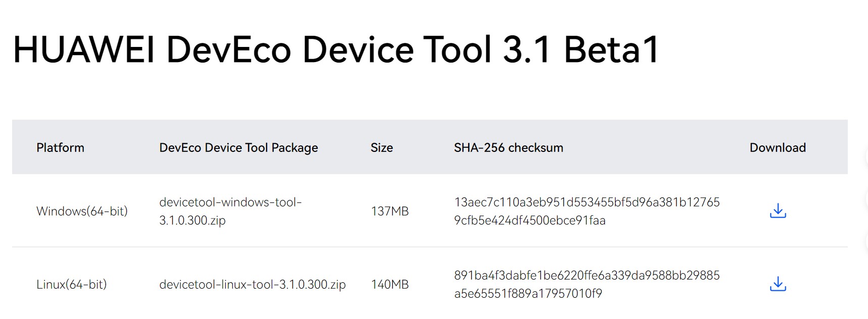Select the Windows(64-bit) platform cell
Viewport: 868px width, 319px height.
82,211
